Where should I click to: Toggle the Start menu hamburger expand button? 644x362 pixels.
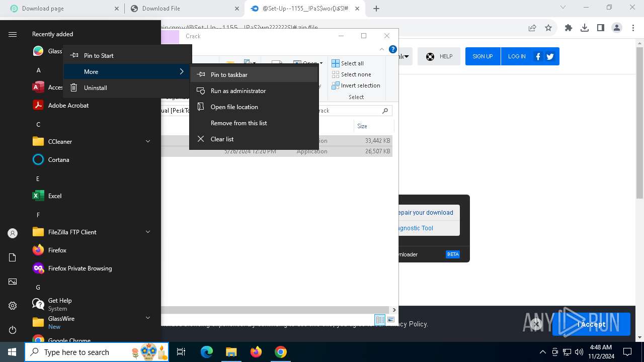click(x=13, y=34)
